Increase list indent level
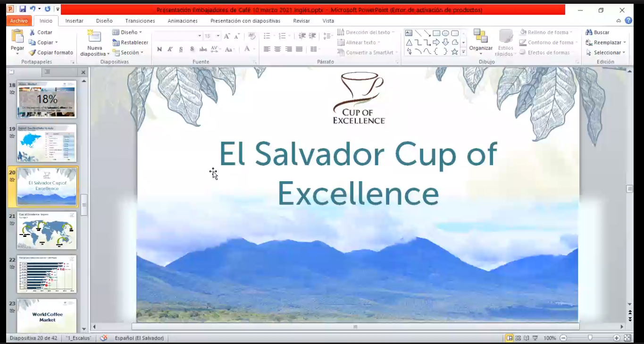This screenshot has width=644, height=344. [312, 36]
